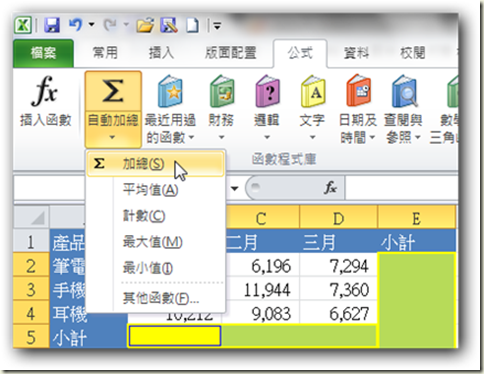The width and height of the screenshot is (484, 374).
Task: Choose 加總(S) from the dropdown menu
Action: coord(155,164)
